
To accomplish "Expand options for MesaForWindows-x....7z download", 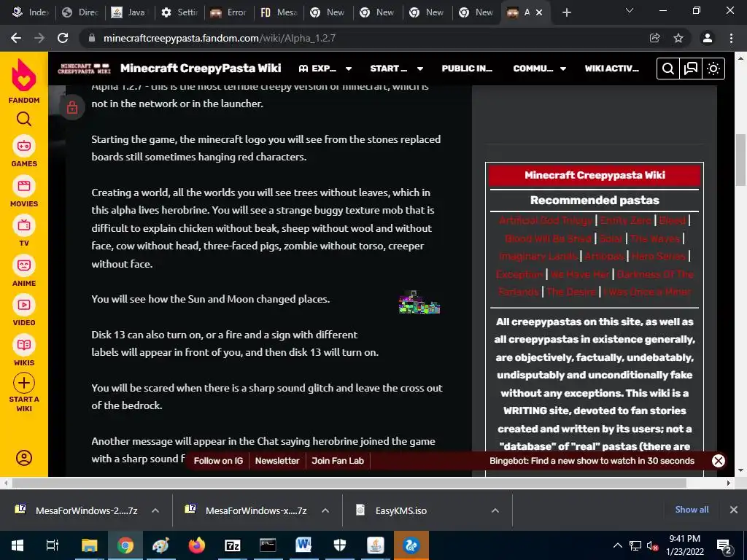I will pyautogui.click(x=325, y=510).
